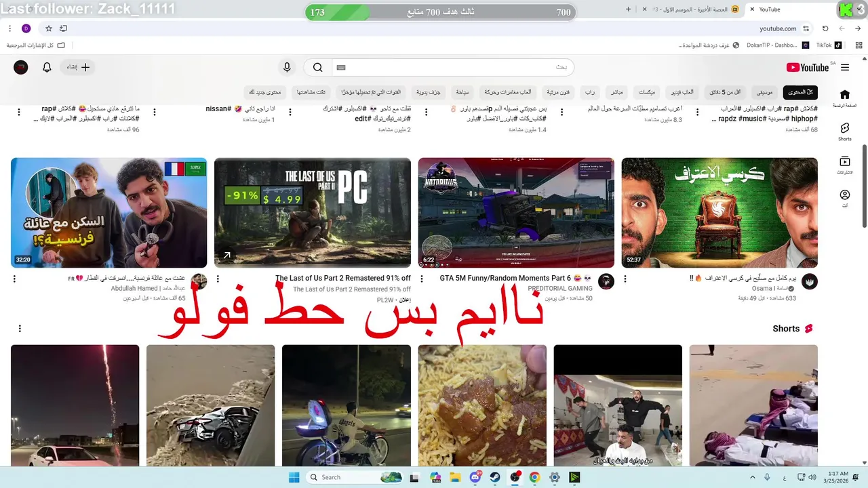Open the 'غرف دردشة' bookmark
This screenshot has height=488, width=868.
coord(709,45)
